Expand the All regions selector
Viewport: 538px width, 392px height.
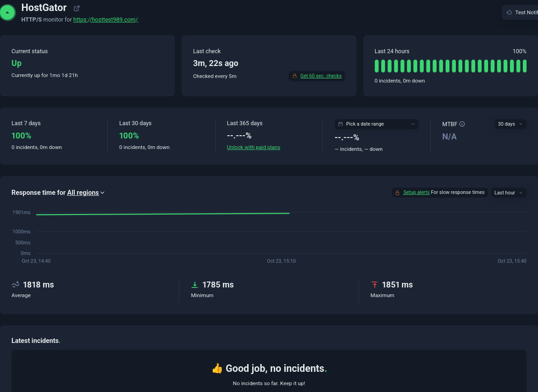pos(86,193)
